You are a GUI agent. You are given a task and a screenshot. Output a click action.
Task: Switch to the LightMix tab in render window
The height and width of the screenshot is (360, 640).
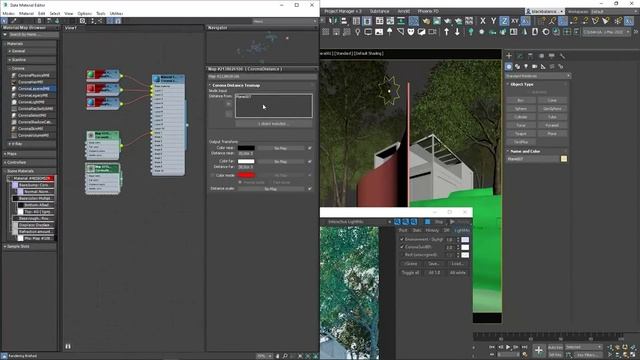click(x=462, y=231)
